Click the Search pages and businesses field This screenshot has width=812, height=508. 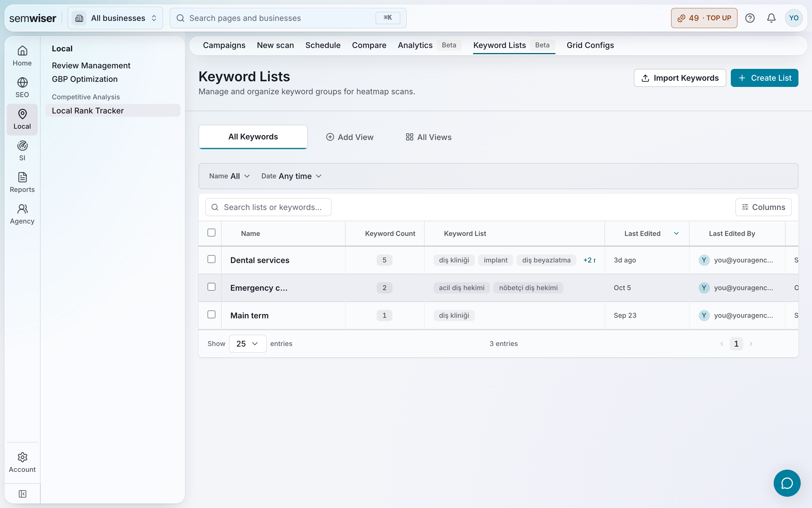point(288,18)
